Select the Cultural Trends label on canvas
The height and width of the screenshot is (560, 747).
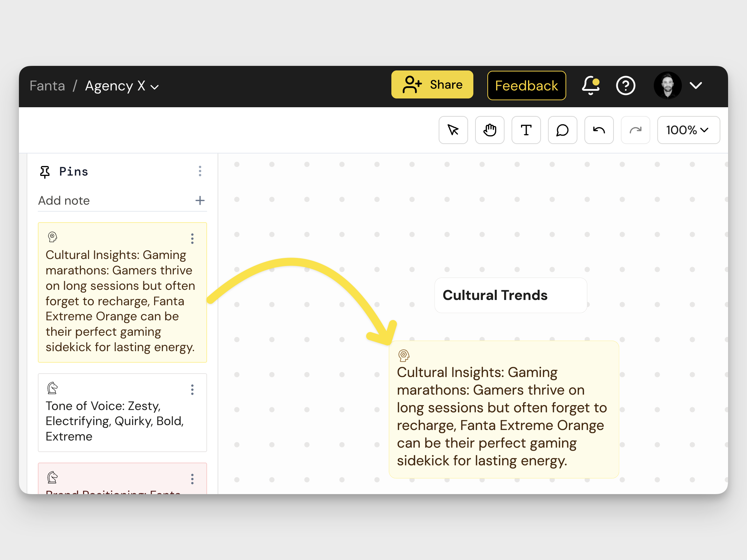(495, 295)
